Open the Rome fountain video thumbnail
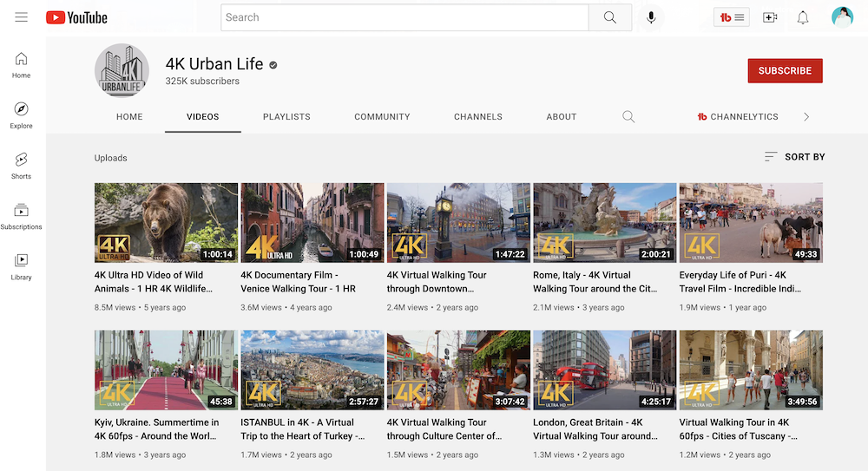 pyautogui.click(x=604, y=223)
